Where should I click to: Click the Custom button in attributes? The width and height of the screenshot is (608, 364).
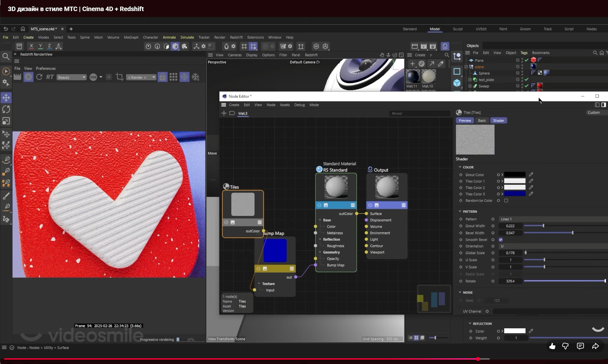point(593,113)
